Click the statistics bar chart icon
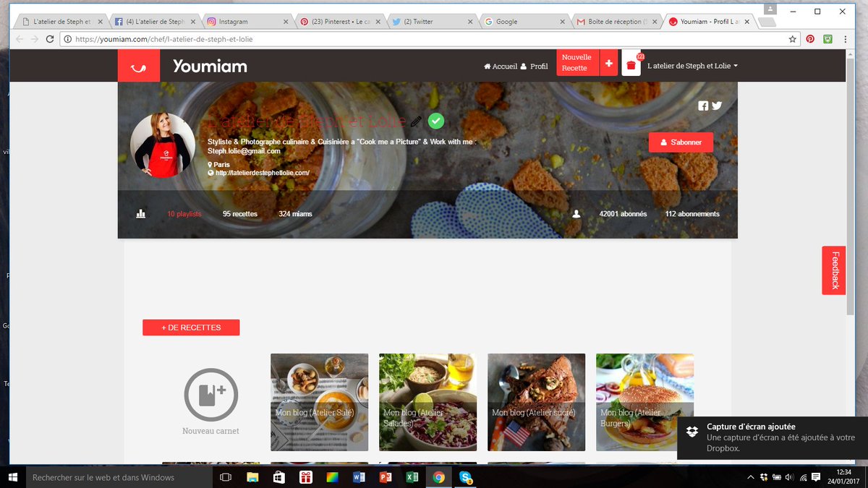This screenshot has width=868, height=488. [x=140, y=214]
